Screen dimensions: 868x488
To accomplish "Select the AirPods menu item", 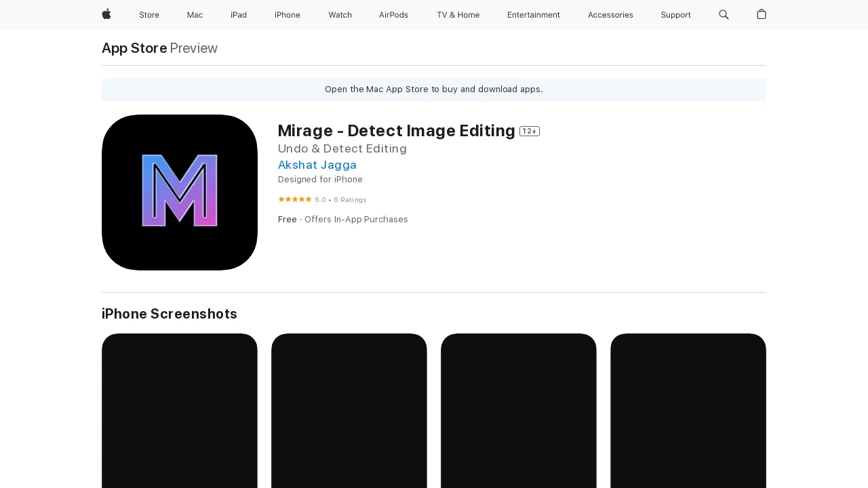I will 393,15.
